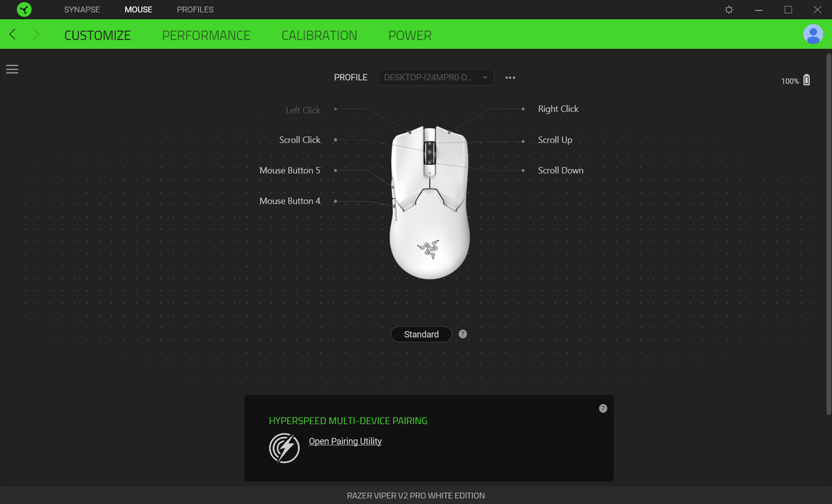This screenshot has height=504, width=832.
Task: Click help icon next to Standard
Action: click(463, 334)
